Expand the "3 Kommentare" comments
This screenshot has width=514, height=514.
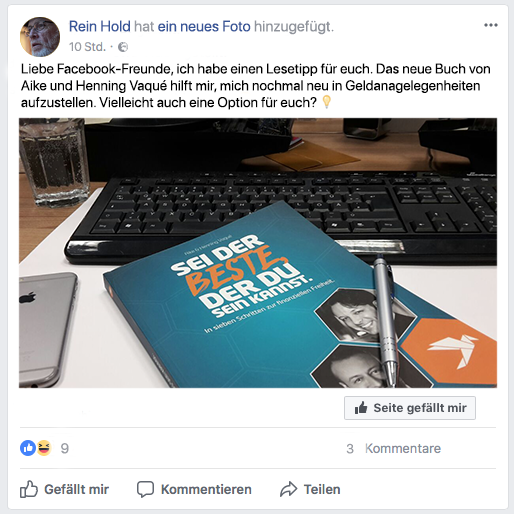[393, 448]
